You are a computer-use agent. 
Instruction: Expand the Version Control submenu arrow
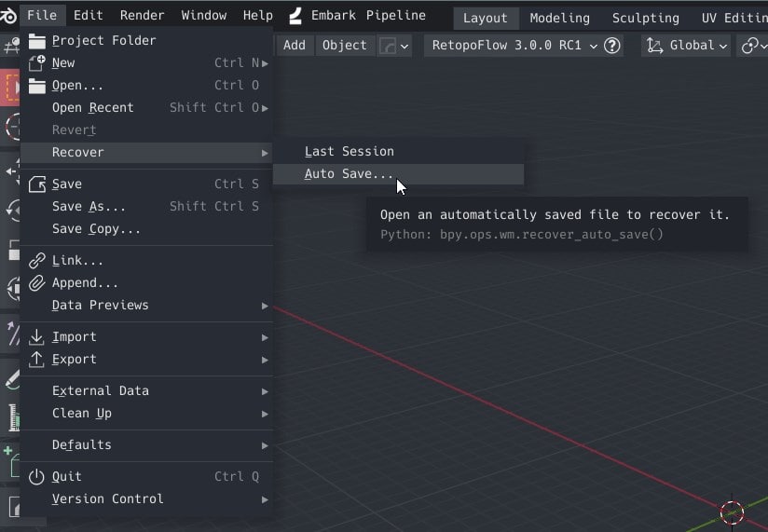pyautogui.click(x=265, y=499)
